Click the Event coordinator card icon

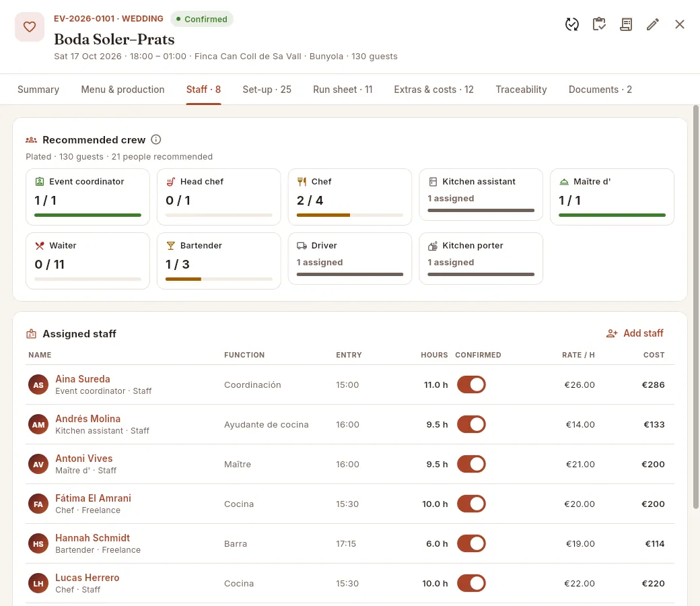[40, 181]
